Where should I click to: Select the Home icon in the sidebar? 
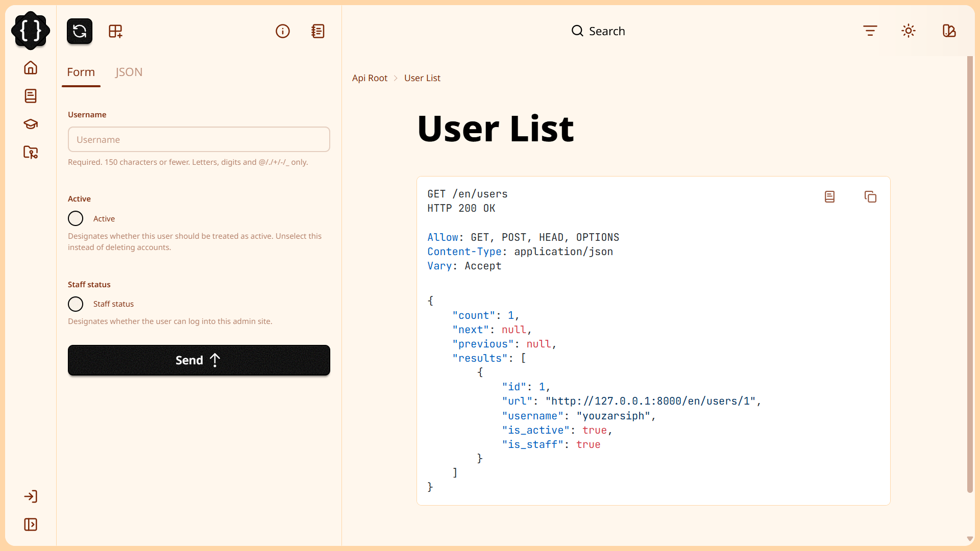coord(31,68)
